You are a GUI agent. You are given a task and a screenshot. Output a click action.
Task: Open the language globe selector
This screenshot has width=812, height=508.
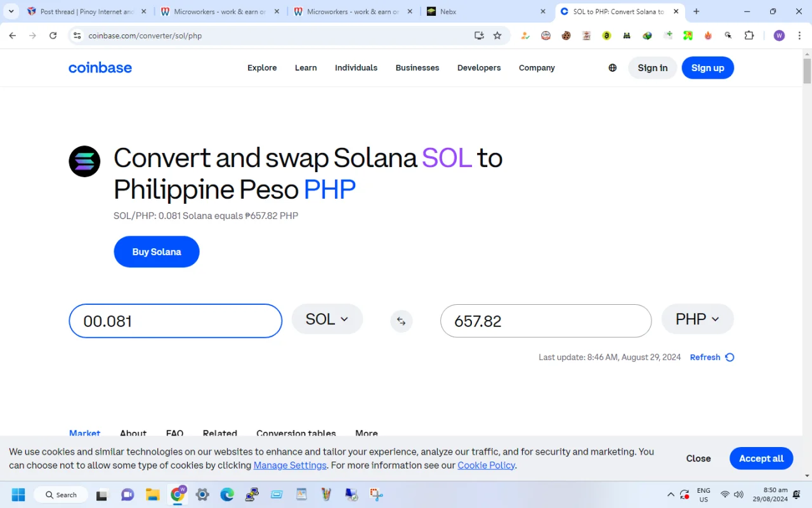[612, 68]
